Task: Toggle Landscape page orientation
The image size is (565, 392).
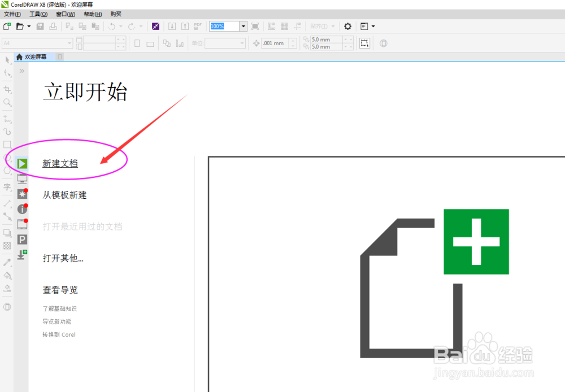Action: click(x=150, y=43)
